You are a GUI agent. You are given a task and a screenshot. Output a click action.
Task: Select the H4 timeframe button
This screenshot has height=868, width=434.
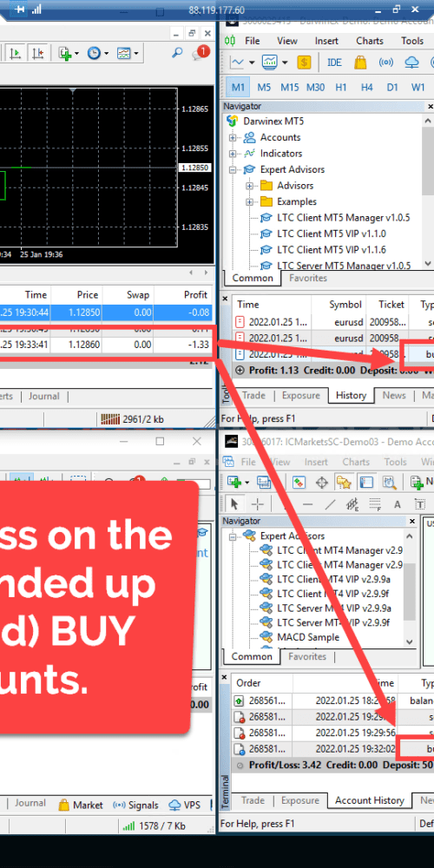tap(366, 88)
